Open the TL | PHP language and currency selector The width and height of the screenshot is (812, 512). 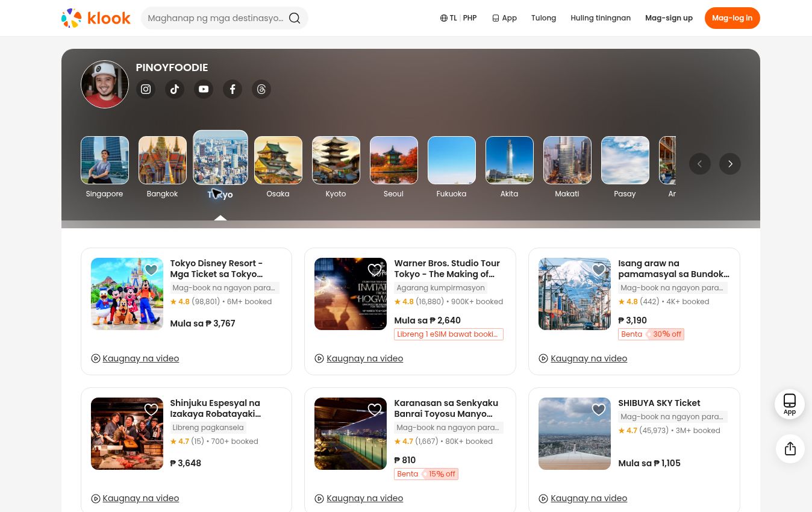tap(458, 18)
